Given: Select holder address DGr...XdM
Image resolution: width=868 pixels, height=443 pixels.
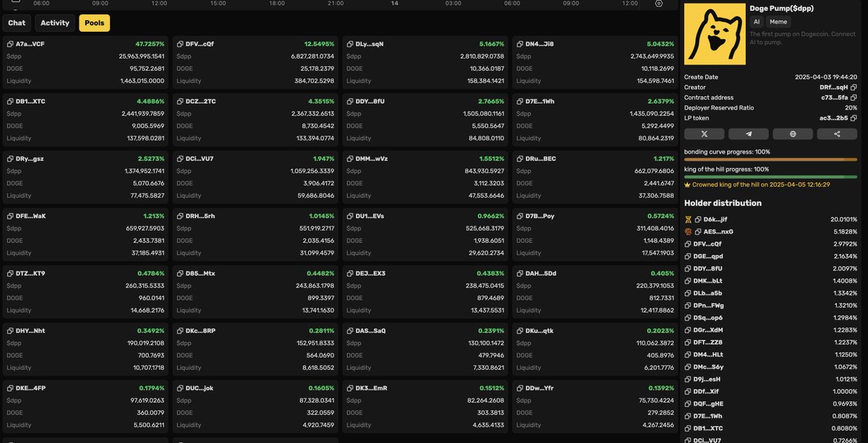Looking at the screenshot, I should coord(708,330).
